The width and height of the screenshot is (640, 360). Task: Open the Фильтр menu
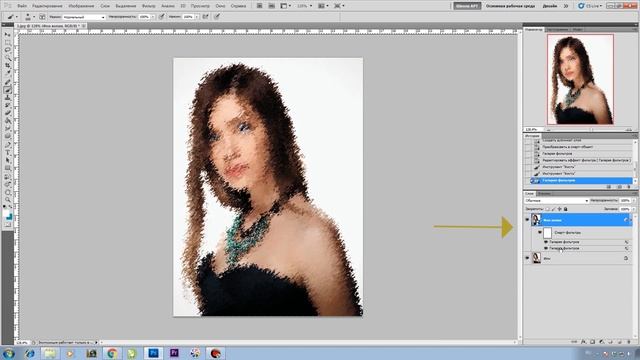(x=149, y=6)
